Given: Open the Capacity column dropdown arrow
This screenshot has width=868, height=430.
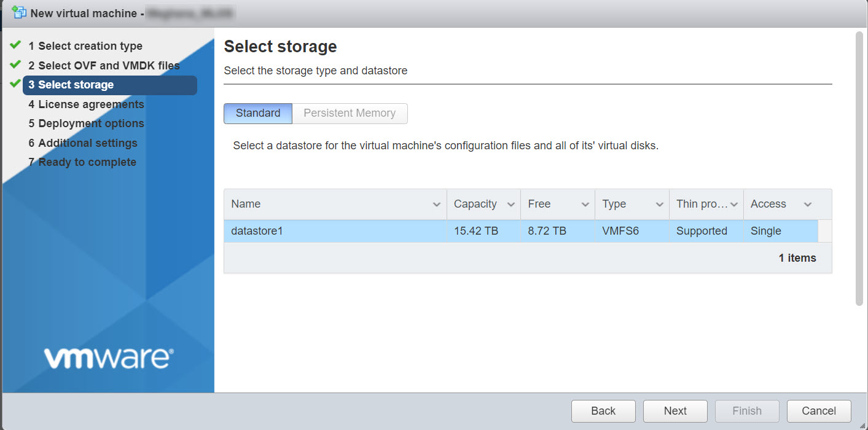Looking at the screenshot, I should [x=511, y=205].
